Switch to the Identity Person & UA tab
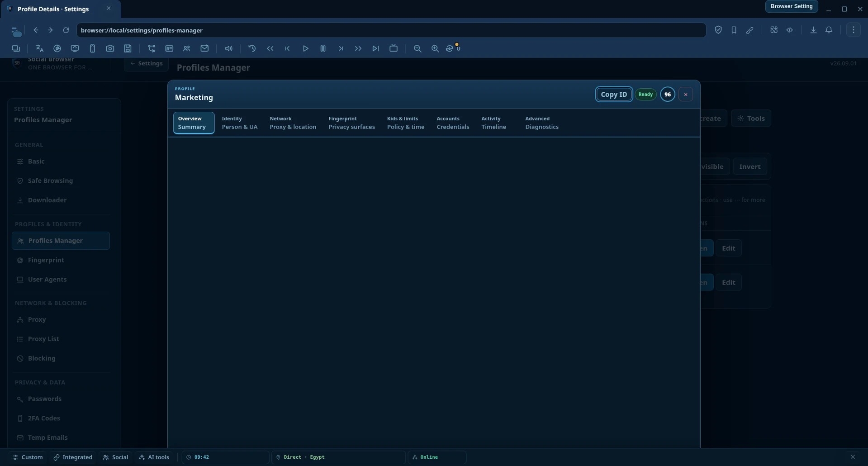This screenshot has width=868, height=466. [239, 123]
